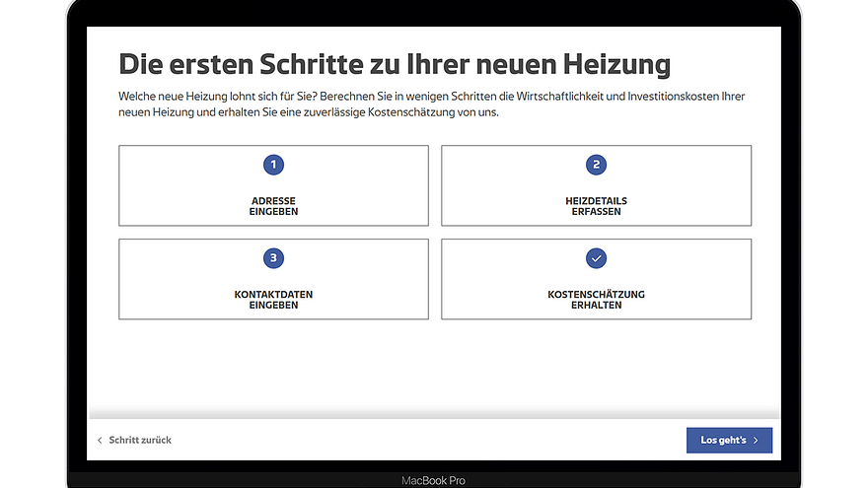Click the heading Die ersten Schritte
Viewport: 868px width, 488px height.
395,64
